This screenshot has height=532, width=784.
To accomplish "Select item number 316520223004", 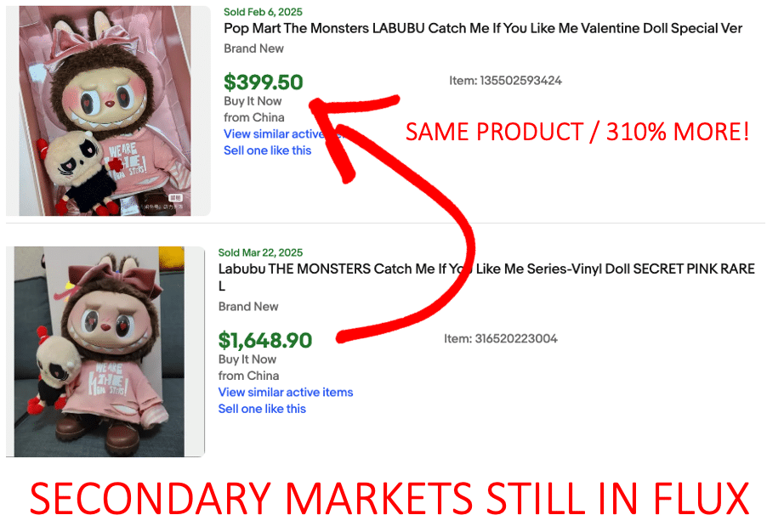I will [501, 339].
